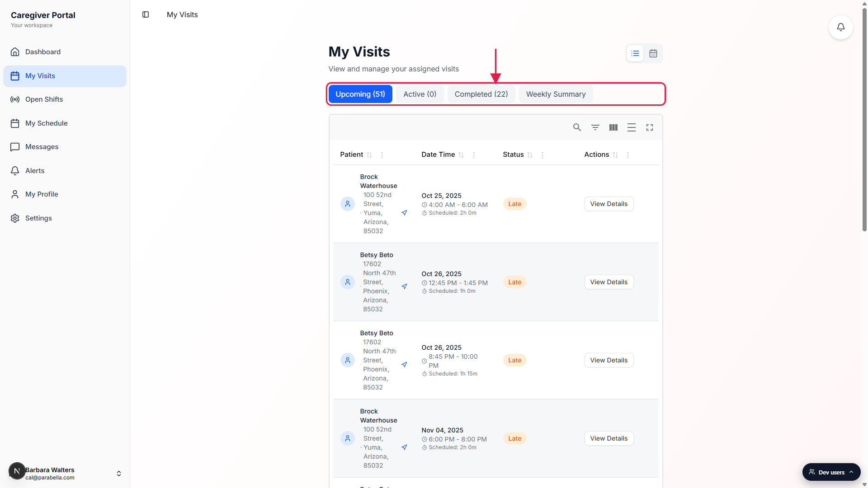Open Alerts in sidebar
Screen dimensions: 868x488
65,171
